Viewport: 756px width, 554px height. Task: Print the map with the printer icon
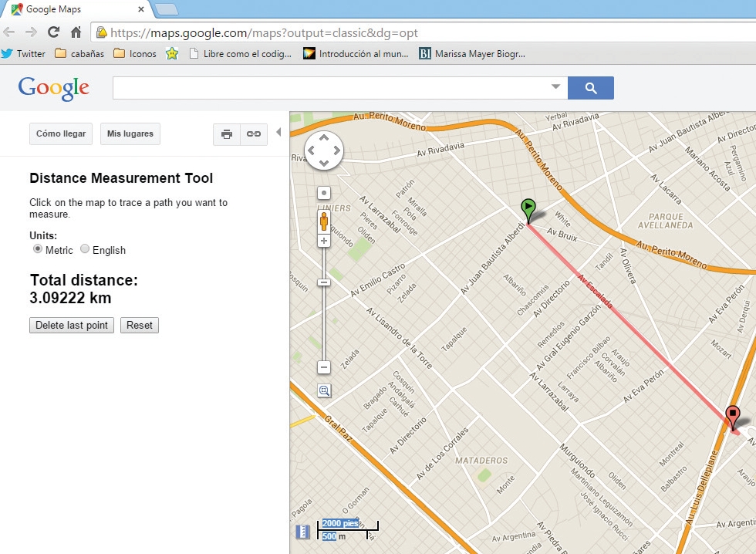coord(227,134)
